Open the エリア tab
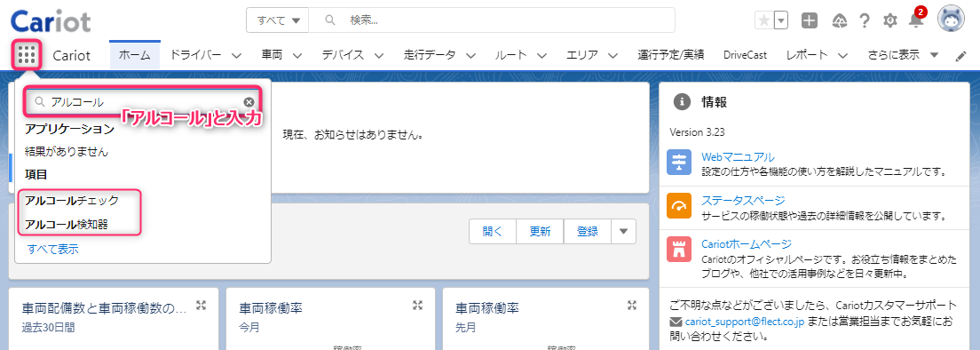The width and height of the screenshot is (980, 350). tap(582, 55)
